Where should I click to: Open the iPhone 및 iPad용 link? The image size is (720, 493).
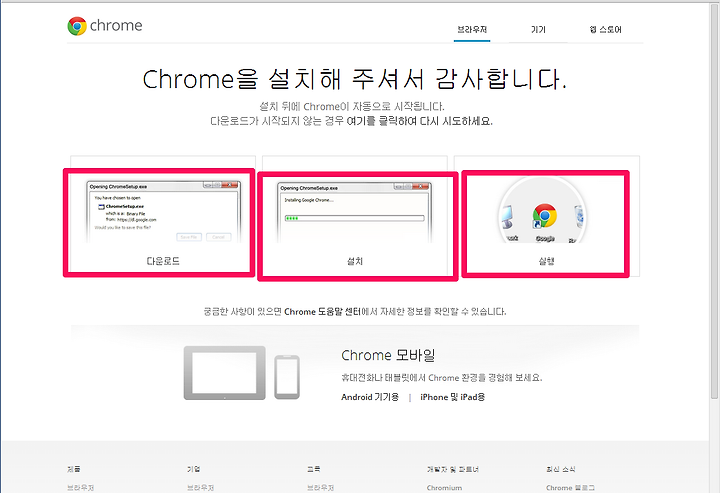(x=452, y=397)
